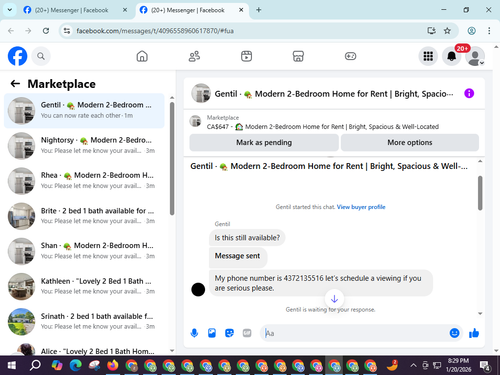Launch Firefox from taskbar
500x375 pixels.
[x=113, y=365]
